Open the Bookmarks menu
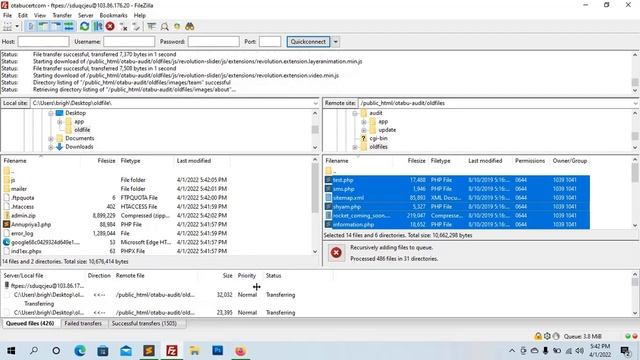This screenshot has width=640, height=360. 113,15
